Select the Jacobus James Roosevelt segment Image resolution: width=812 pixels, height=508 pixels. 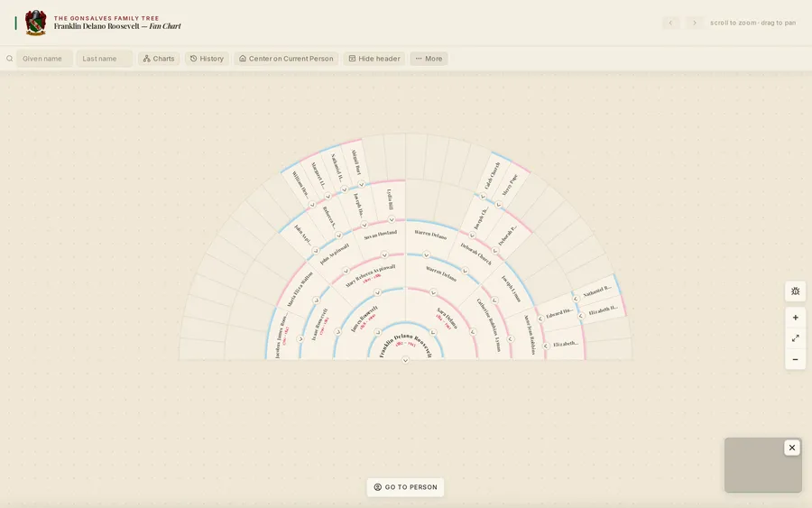(282, 336)
